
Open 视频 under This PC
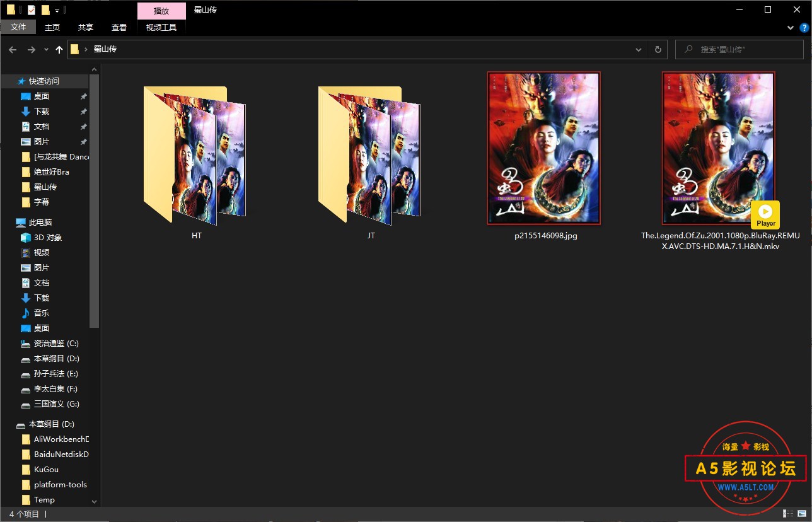[x=42, y=252]
